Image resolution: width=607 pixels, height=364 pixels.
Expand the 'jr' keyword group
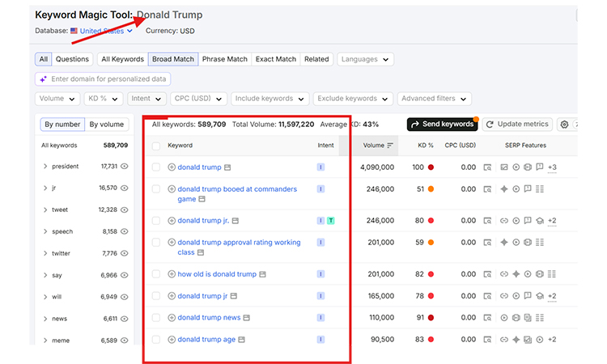tap(45, 188)
